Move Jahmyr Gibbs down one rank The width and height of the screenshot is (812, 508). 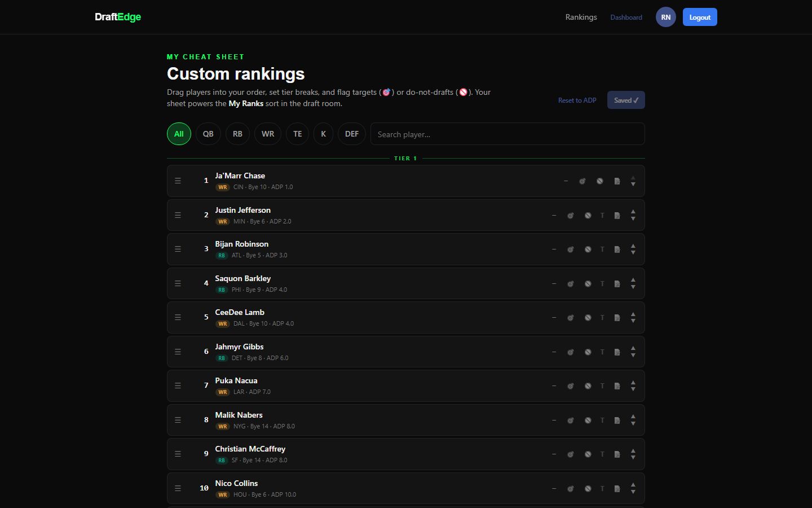[633, 356]
